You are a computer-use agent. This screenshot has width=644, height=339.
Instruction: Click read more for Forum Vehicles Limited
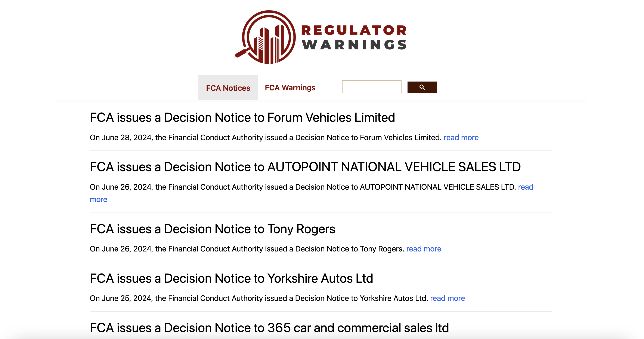click(461, 137)
